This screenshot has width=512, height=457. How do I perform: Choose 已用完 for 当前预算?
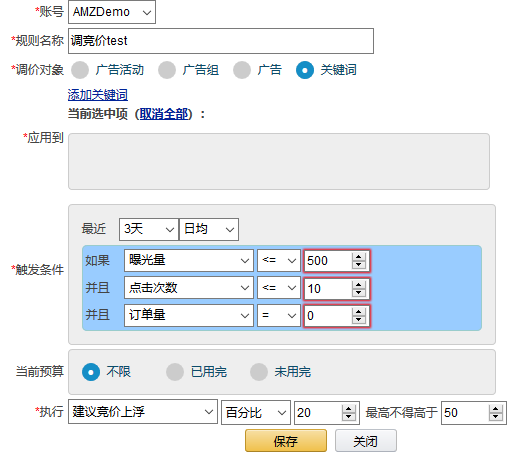[x=175, y=372]
